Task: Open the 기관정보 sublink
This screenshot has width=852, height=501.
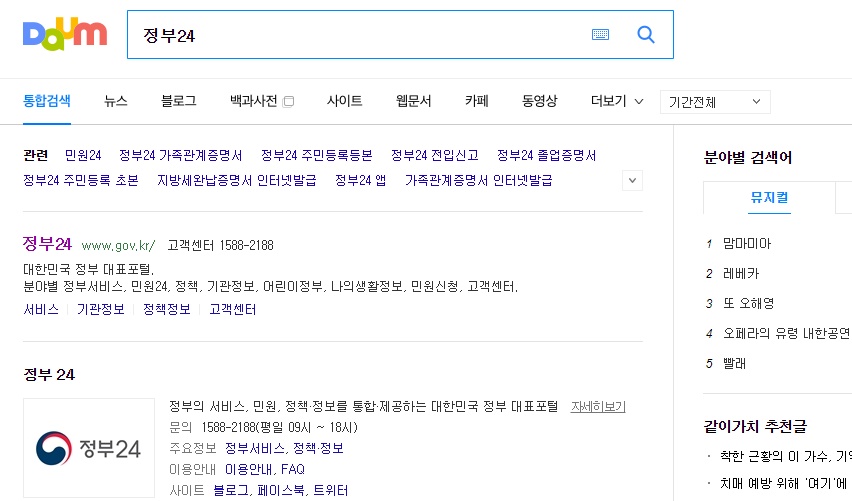Action: pos(101,310)
